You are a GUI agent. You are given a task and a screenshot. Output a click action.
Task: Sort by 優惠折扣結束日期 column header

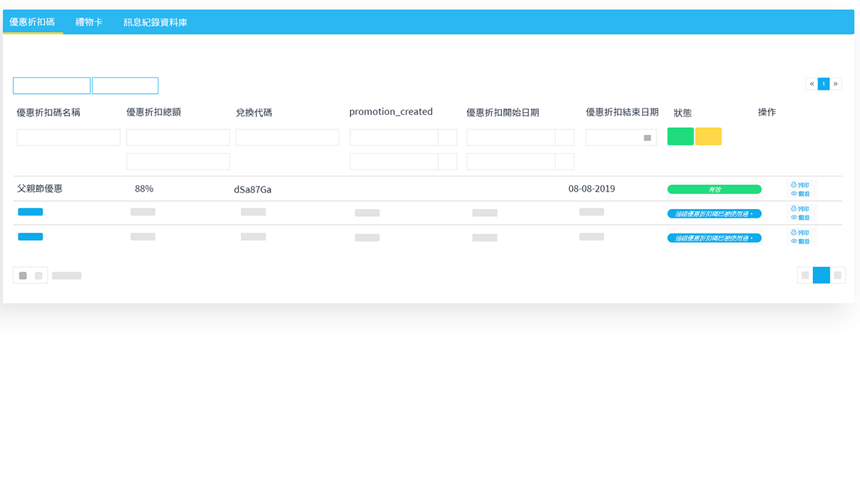coord(622,112)
